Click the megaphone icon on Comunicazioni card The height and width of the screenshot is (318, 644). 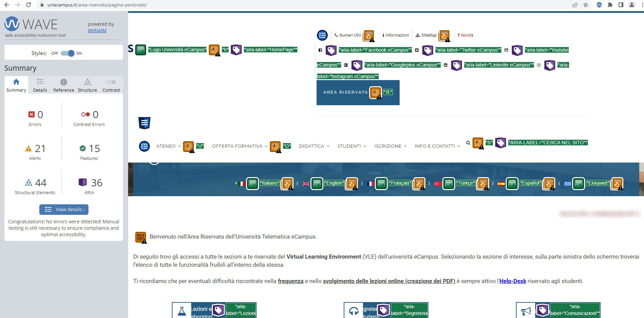[526, 311]
